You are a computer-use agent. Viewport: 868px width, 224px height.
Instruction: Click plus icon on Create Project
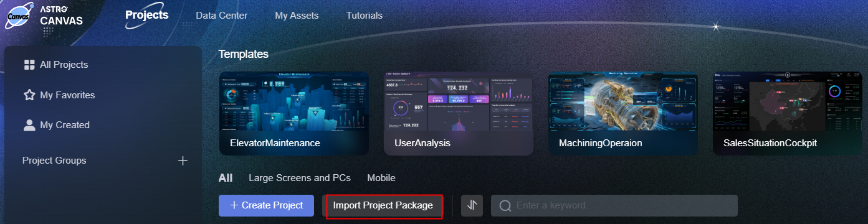[234, 205]
